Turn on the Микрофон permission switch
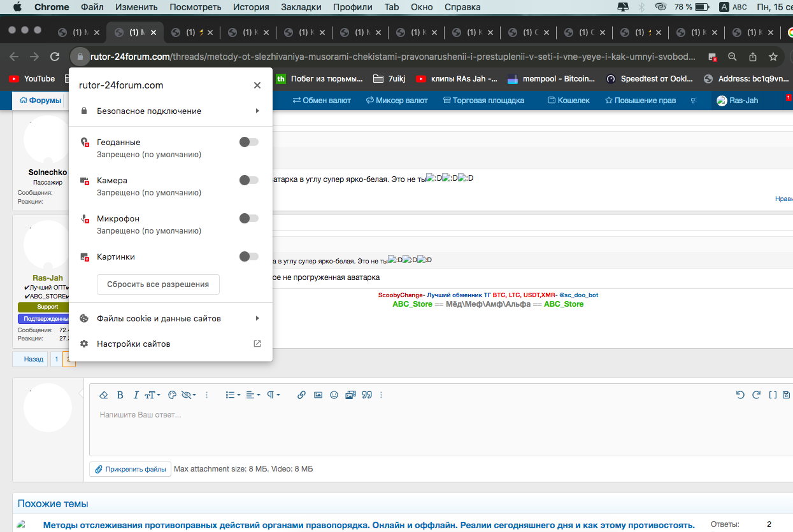This screenshot has height=532, width=793. [248, 219]
